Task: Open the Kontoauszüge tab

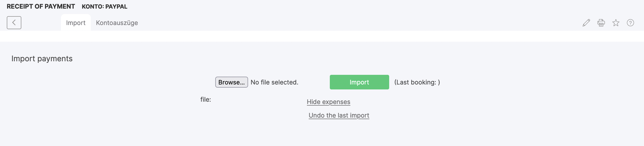Action: point(117,23)
